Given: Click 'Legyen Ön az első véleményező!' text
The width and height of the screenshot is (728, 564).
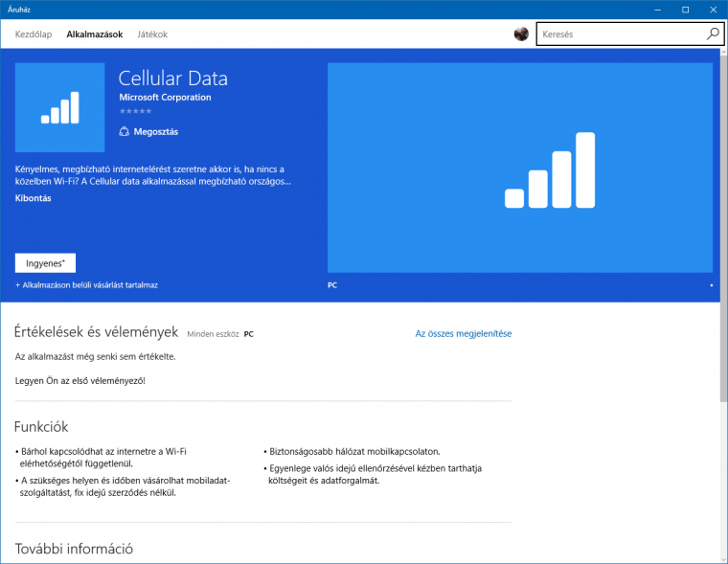Looking at the screenshot, I should tap(80, 381).
